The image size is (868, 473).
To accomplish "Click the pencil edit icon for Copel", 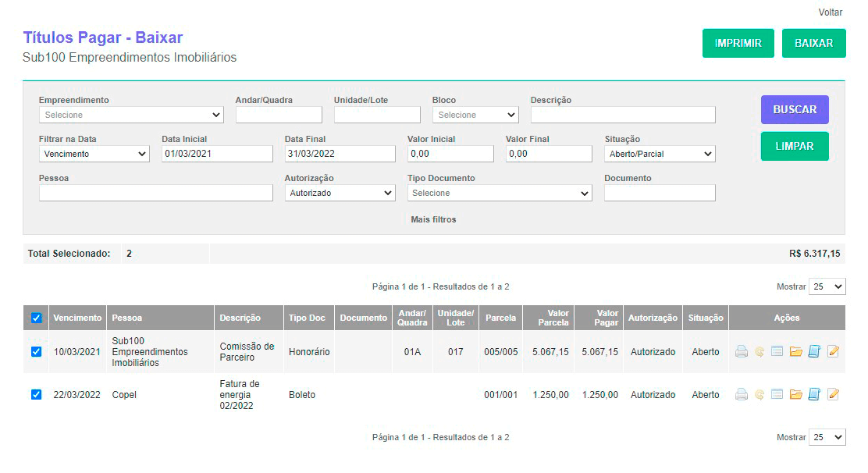I will (x=833, y=395).
